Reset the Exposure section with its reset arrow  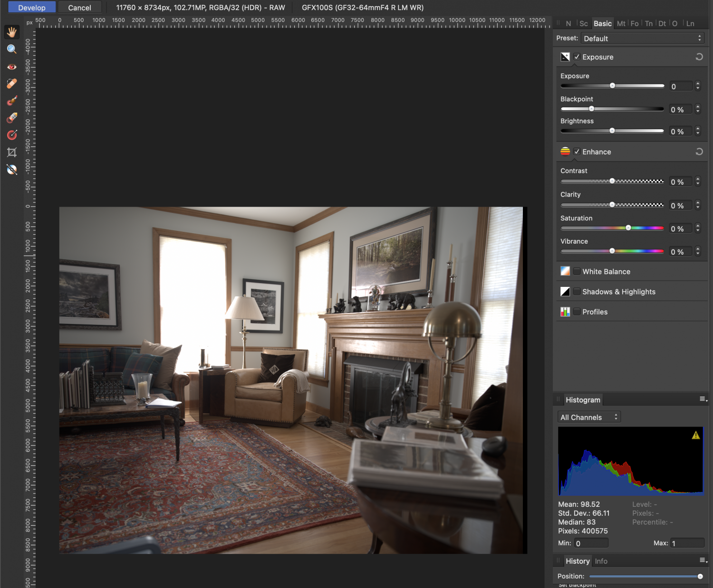pos(699,57)
